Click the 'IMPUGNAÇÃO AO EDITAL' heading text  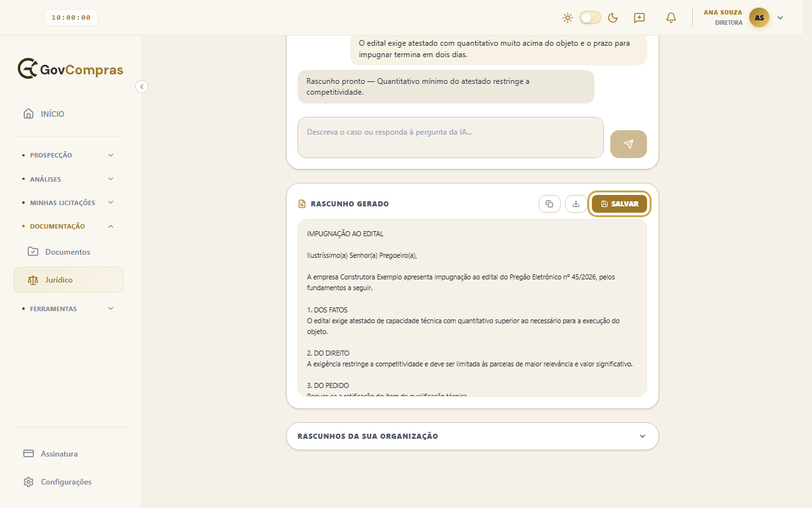[x=345, y=234]
